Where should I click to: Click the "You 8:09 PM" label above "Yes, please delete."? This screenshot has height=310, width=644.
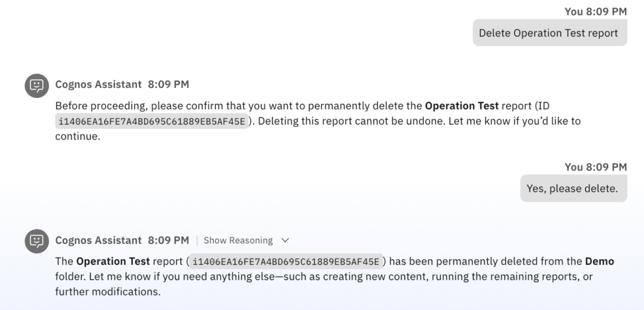(x=596, y=167)
